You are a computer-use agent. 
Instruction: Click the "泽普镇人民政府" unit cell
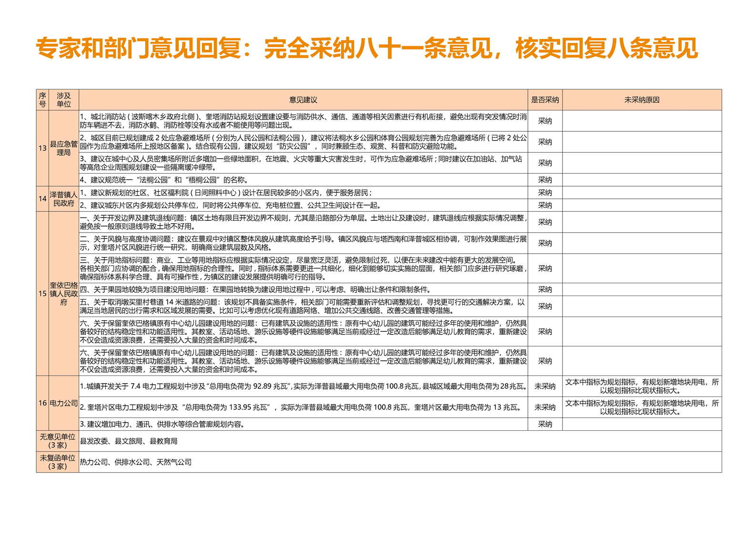64,199
